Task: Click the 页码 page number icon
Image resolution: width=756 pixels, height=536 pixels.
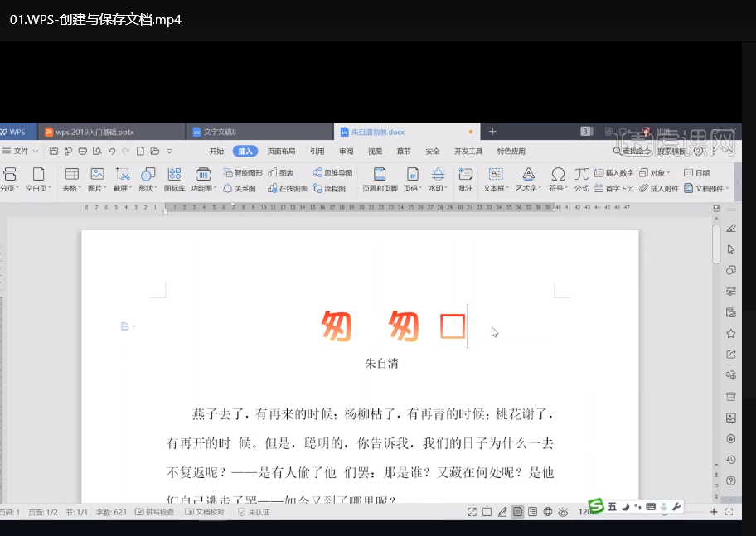Action: pos(412,179)
